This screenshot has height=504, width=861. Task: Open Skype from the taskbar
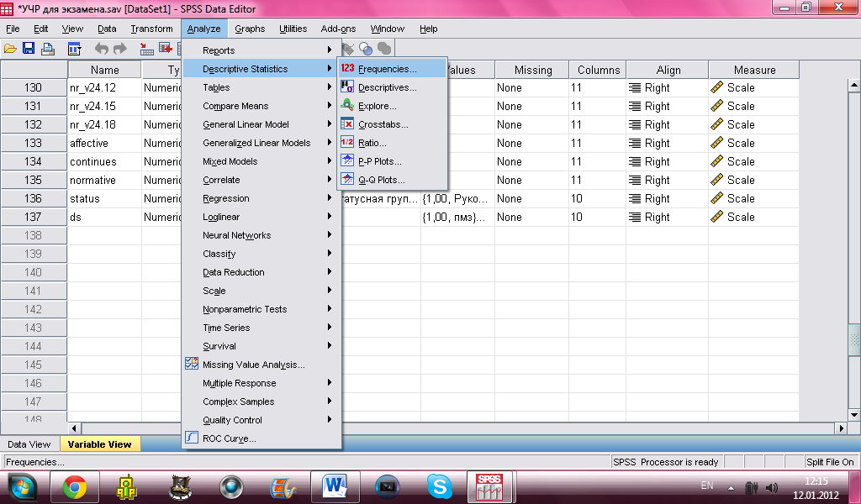(x=440, y=487)
